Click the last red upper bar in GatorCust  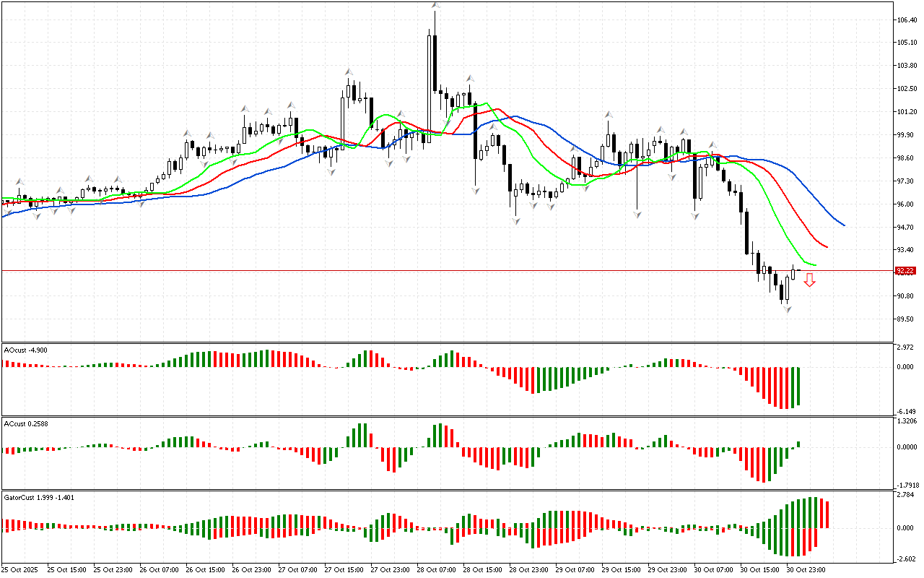coord(826,513)
